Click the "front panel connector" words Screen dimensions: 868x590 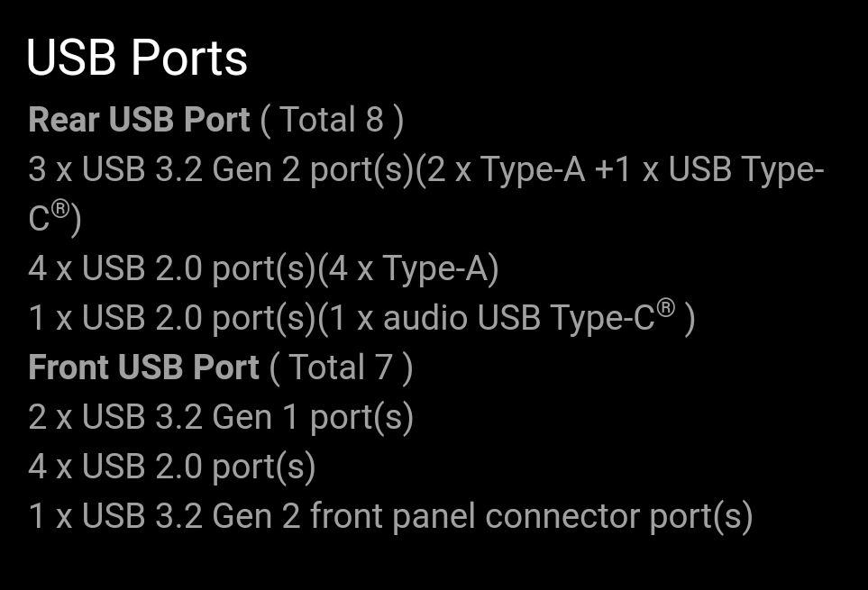pos(475,516)
